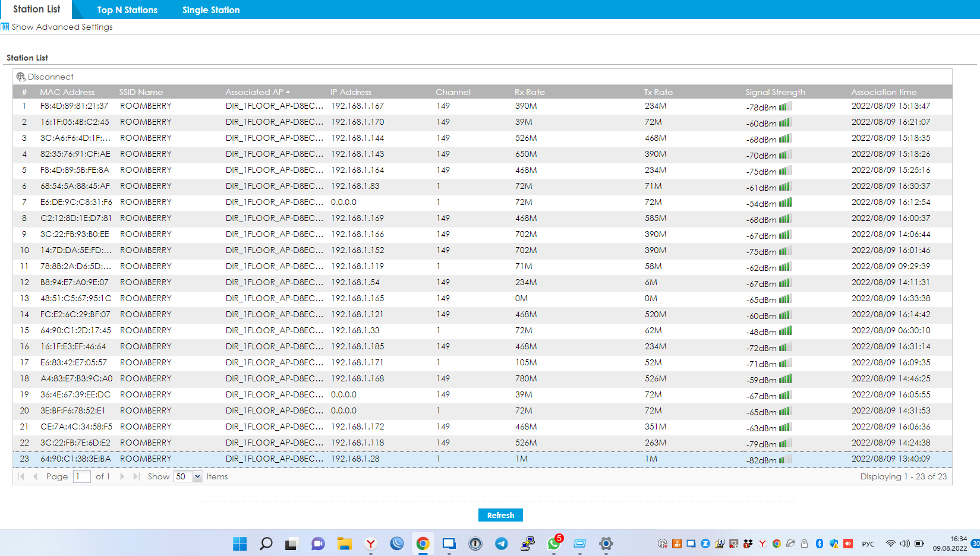Image resolution: width=980 pixels, height=556 pixels.
Task: Select highlighted station 64:90:C1:38:3E:BA
Action: 483,459
